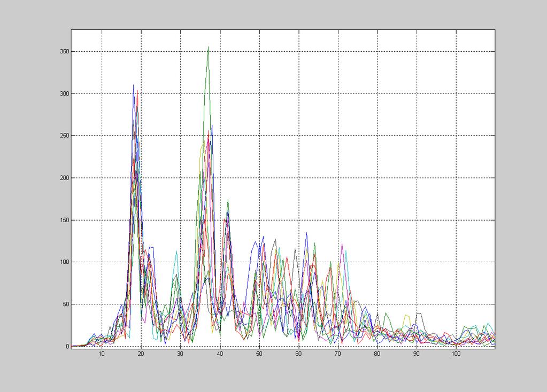This screenshot has width=547, height=392.
Task: Click the x-axis label 70
Action: [338, 354]
